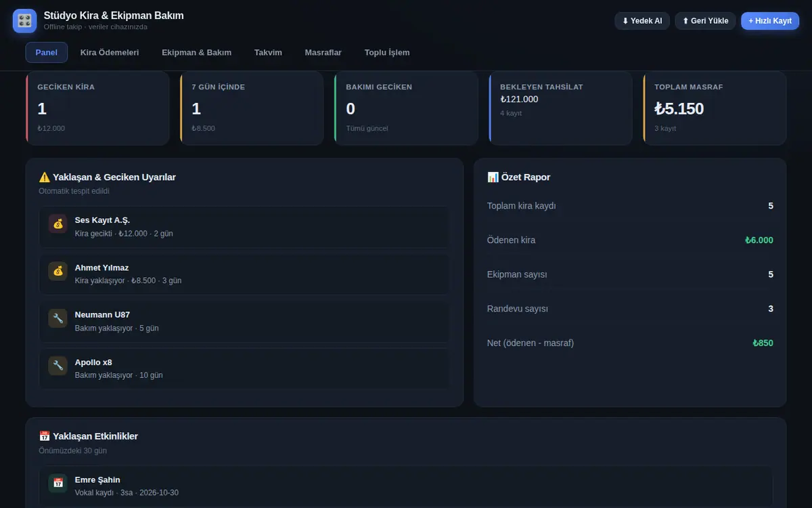The height and width of the screenshot is (508, 812).
Task: Select the Neumann U87 alert name
Action: click(102, 315)
